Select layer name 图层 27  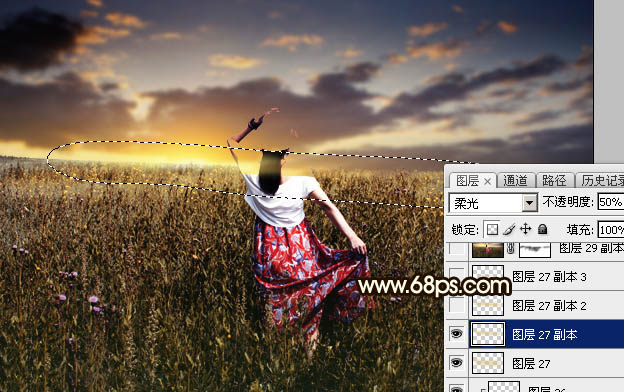coord(531,364)
